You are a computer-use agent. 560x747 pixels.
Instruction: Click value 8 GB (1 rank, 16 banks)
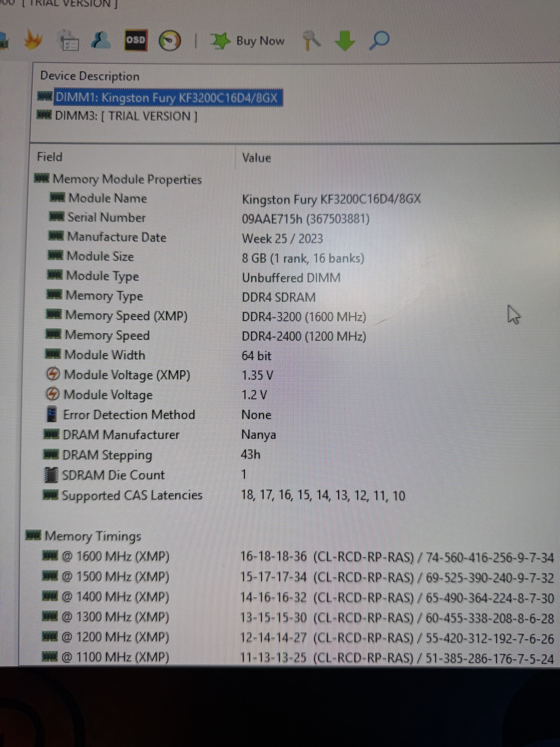[x=303, y=258]
